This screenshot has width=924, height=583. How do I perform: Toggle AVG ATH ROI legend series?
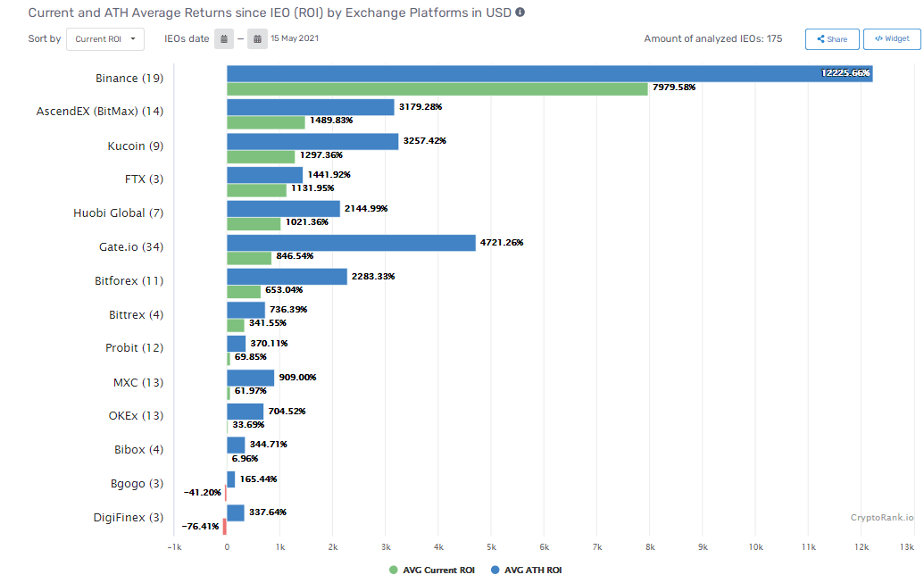(526, 570)
